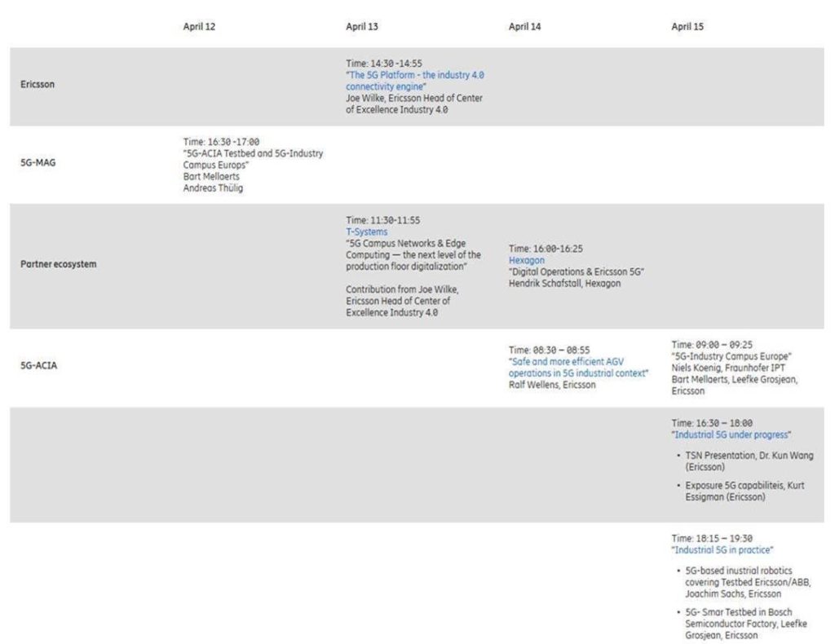Open "Industrial 5G in practice" link

coord(722,550)
